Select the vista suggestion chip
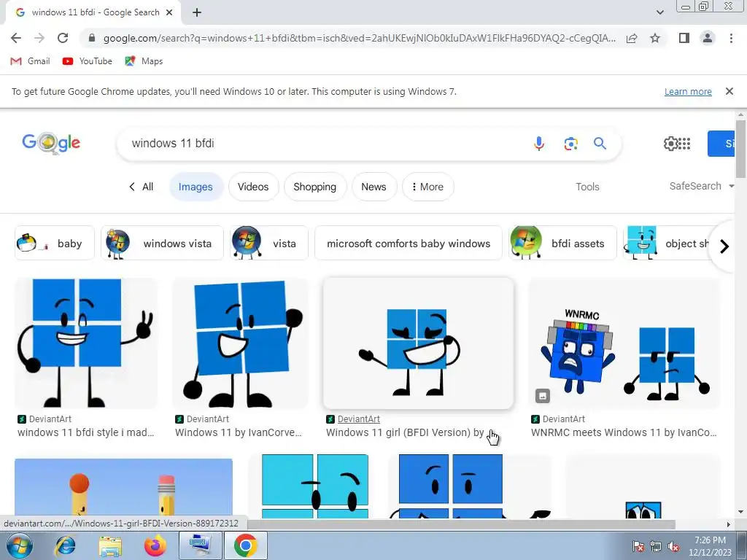Screen dimensions: 747x560 point(269,244)
